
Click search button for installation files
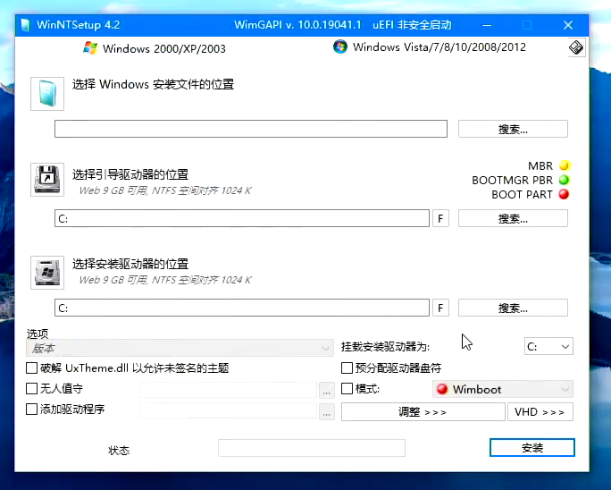pyautogui.click(x=513, y=129)
